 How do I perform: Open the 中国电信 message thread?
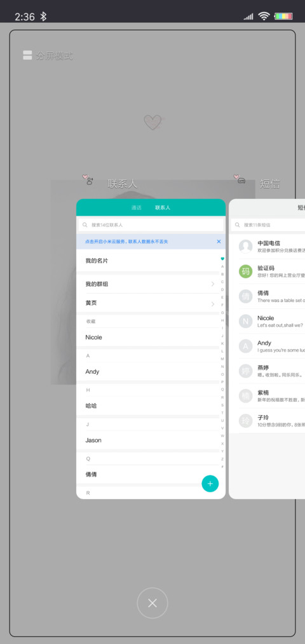click(267, 247)
